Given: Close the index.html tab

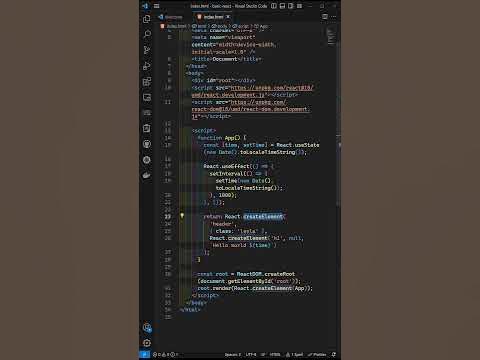Looking at the screenshot, I should (x=228, y=17).
